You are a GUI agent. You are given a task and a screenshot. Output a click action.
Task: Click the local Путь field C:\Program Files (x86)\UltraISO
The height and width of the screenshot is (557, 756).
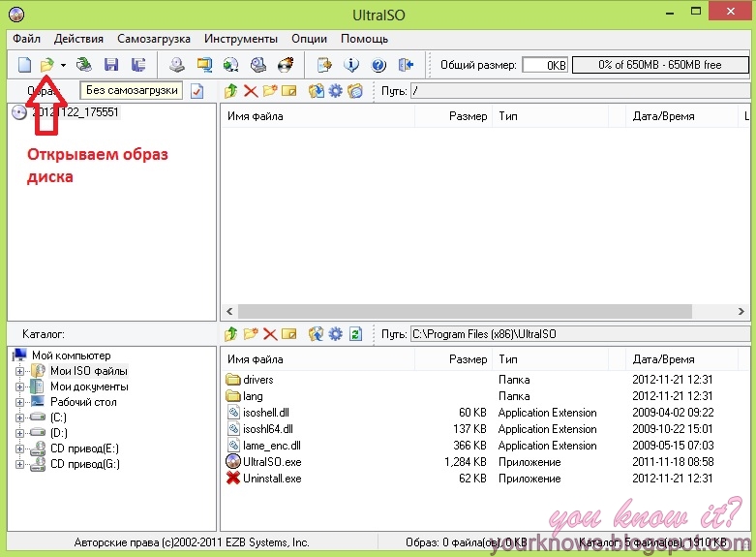(581, 334)
